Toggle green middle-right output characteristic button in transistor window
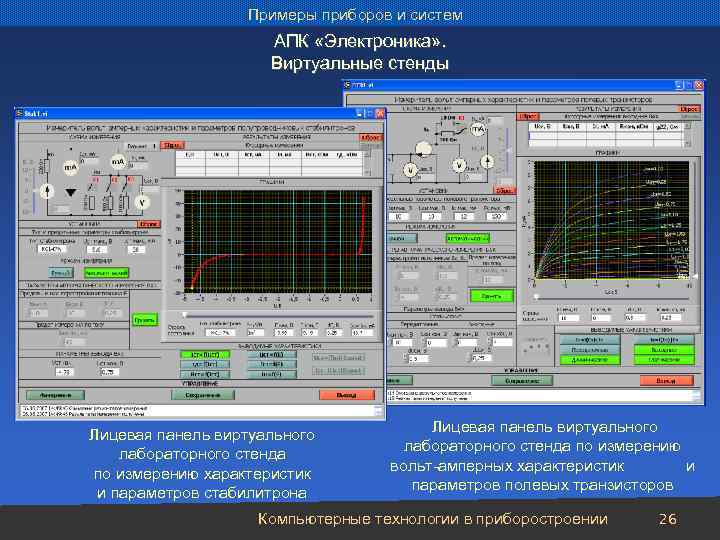The image size is (720, 540). (664, 350)
